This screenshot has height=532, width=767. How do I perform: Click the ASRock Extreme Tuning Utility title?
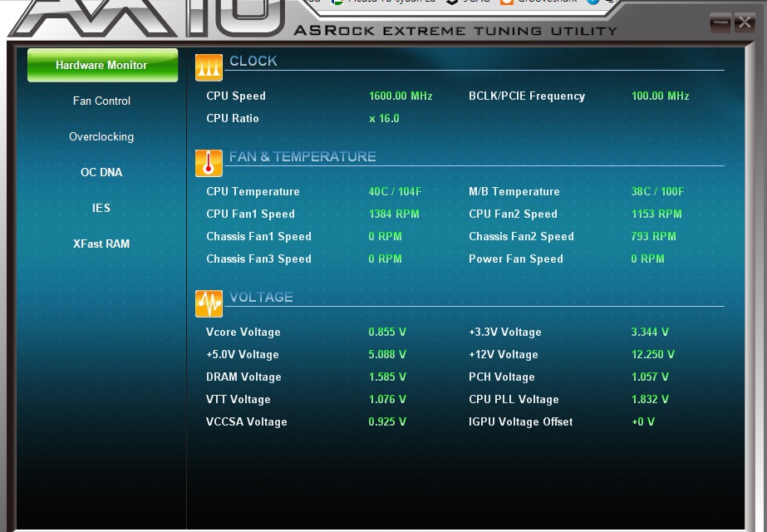pos(455,31)
